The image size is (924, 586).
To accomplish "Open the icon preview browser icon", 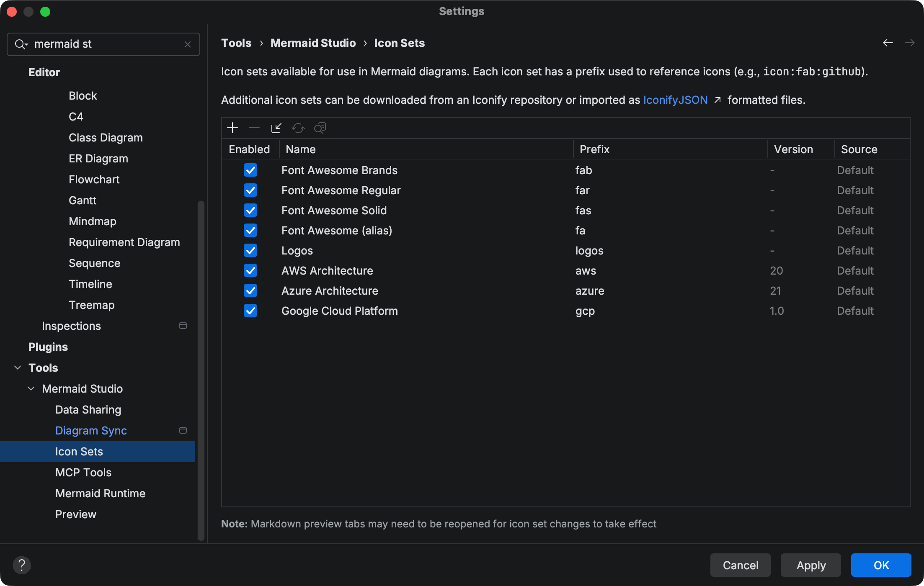I will (320, 128).
